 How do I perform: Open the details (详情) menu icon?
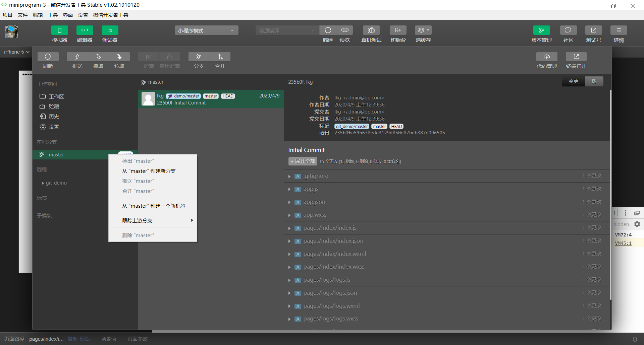click(x=619, y=30)
